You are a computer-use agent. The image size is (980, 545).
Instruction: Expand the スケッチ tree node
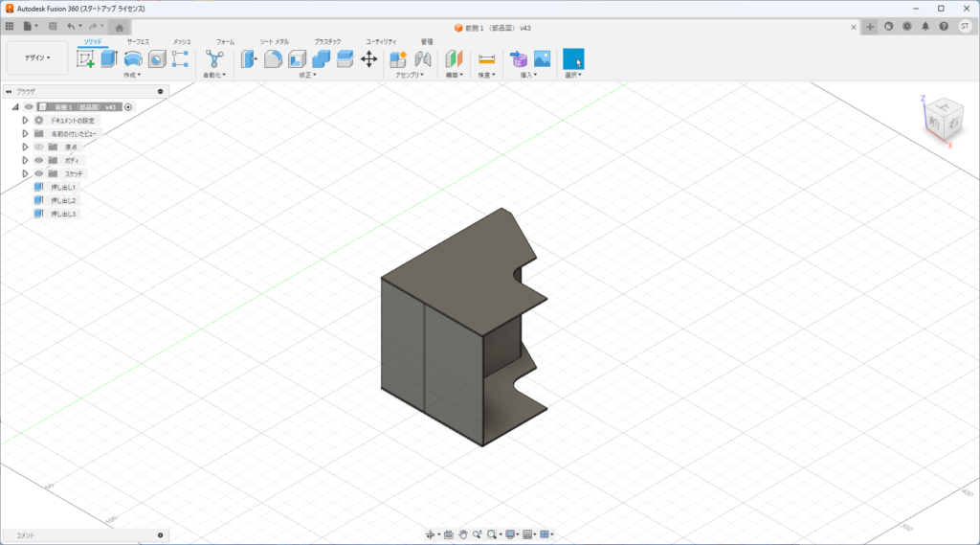pos(25,174)
